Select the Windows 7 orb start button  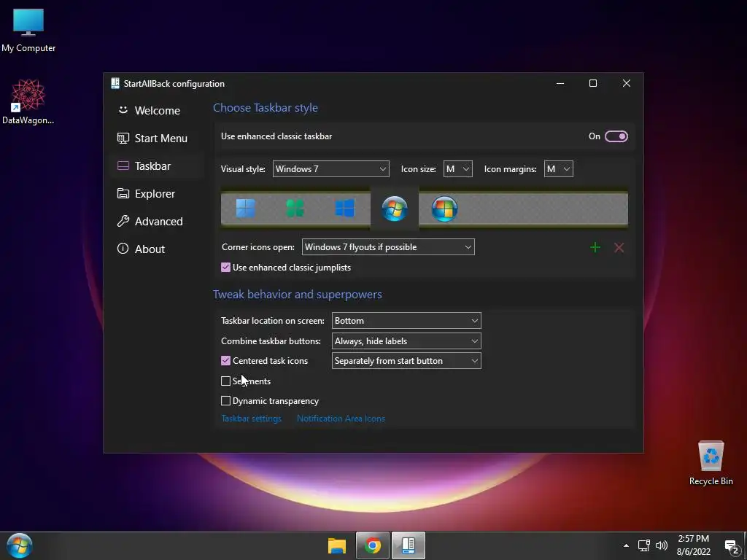click(x=395, y=209)
